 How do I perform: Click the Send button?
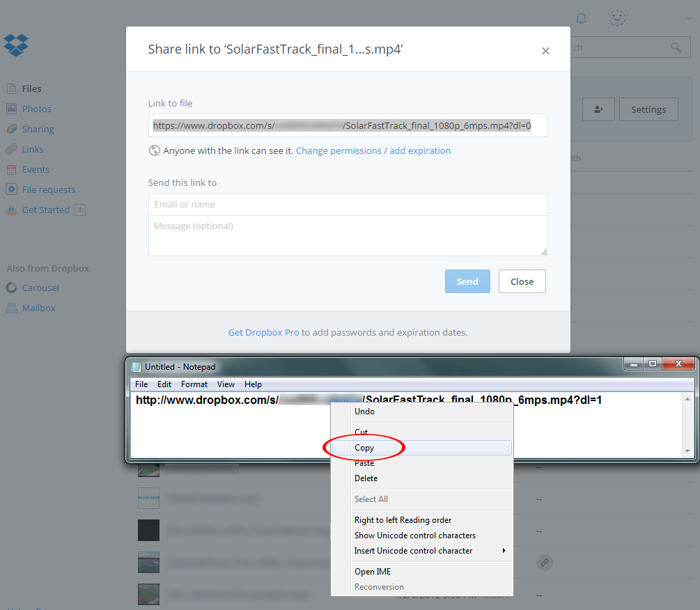467,281
